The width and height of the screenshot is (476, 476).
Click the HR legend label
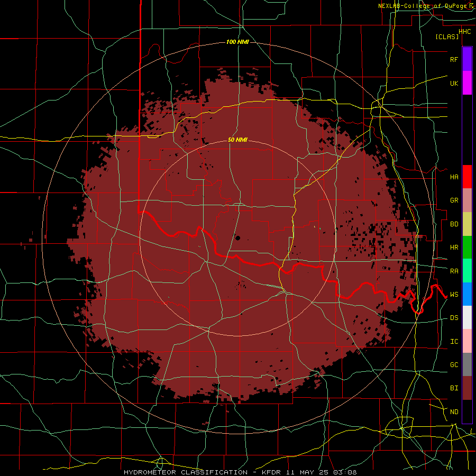454,248
